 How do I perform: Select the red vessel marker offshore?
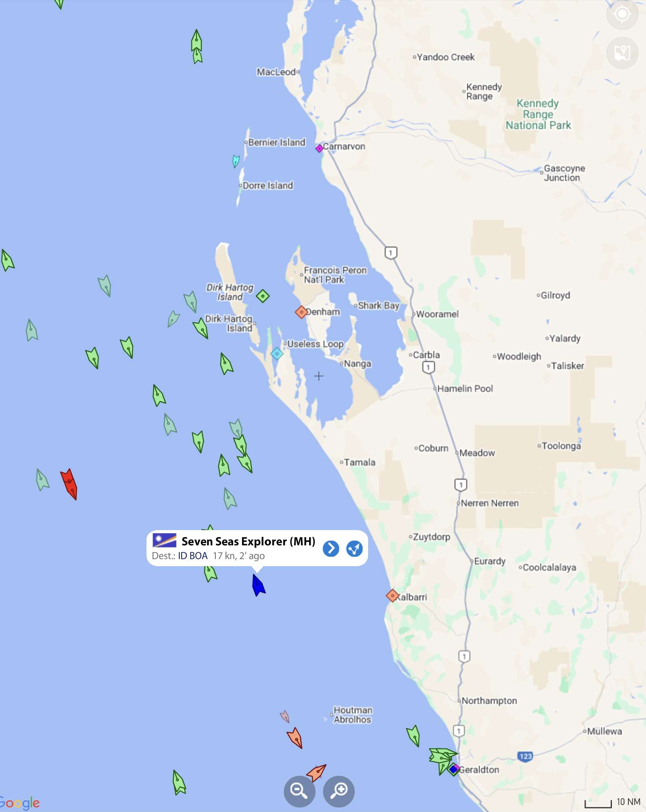(x=69, y=484)
